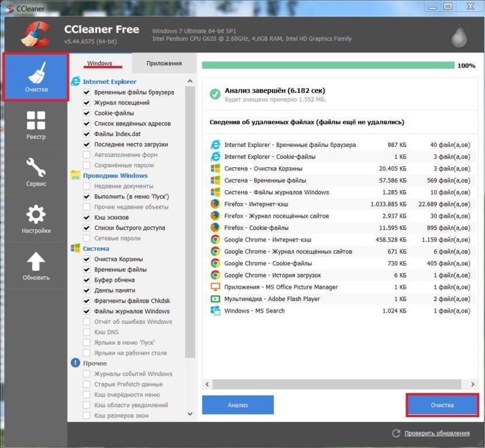Click CCleaner title bar app icon
The height and width of the screenshot is (448, 485).
point(9,8)
